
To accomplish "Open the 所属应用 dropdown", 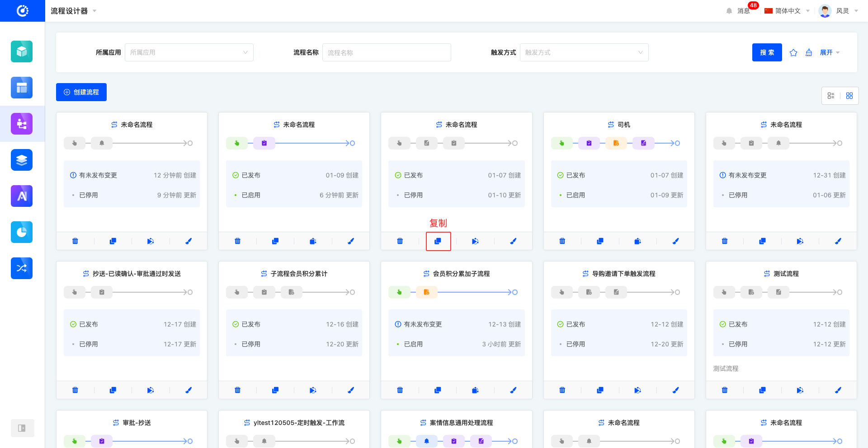I will click(189, 52).
